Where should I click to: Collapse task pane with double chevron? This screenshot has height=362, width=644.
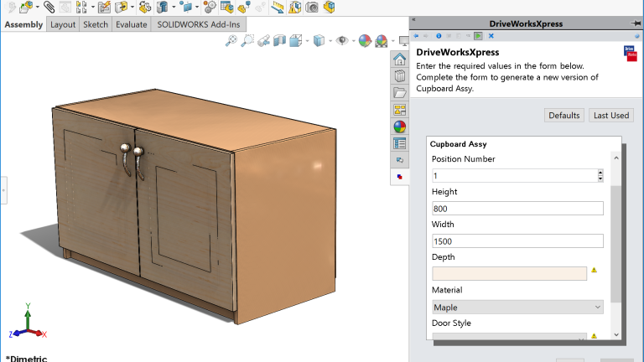pyautogui.click(x=413, y=19)
